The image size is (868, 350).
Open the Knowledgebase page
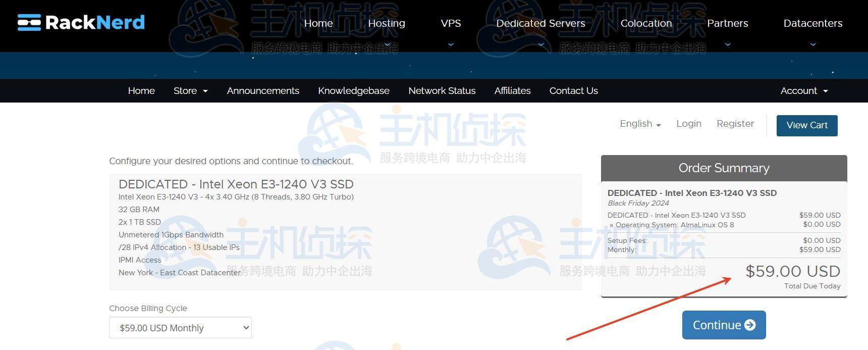tap(354, 91)
